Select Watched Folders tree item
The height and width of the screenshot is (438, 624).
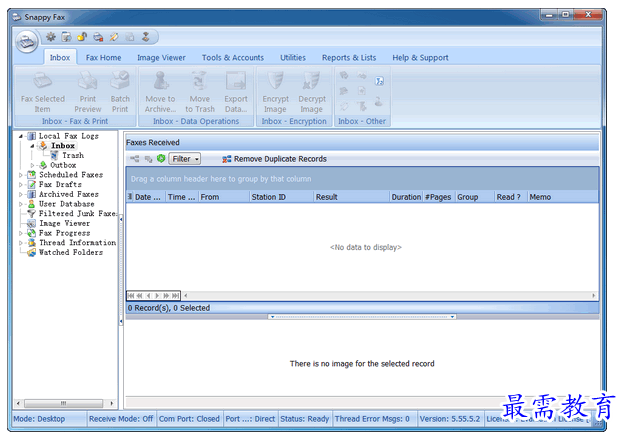coord(71,253)
